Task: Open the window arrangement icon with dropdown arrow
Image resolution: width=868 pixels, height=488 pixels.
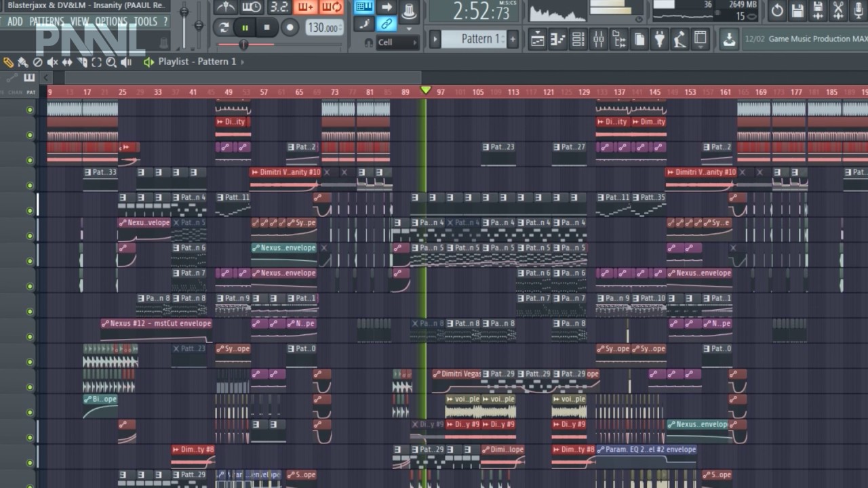Action: click(x=700, y=39)
